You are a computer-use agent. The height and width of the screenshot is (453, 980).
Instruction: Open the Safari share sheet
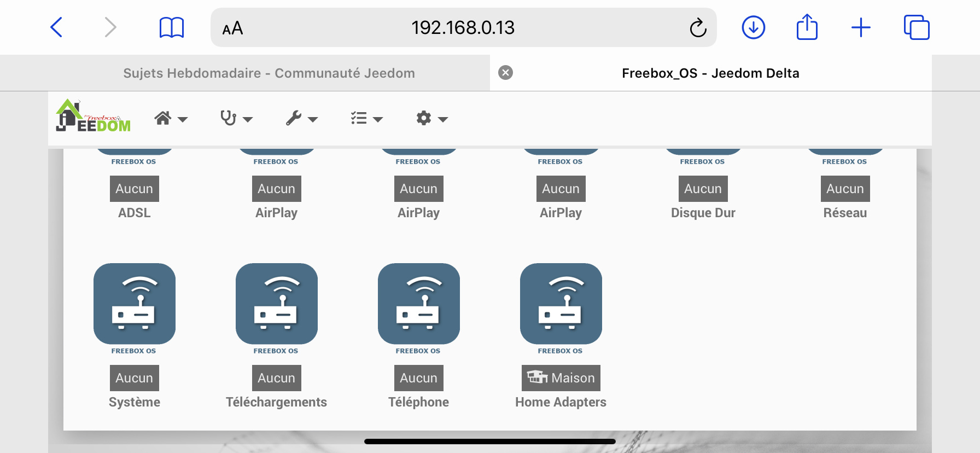(x=807, y=27)
